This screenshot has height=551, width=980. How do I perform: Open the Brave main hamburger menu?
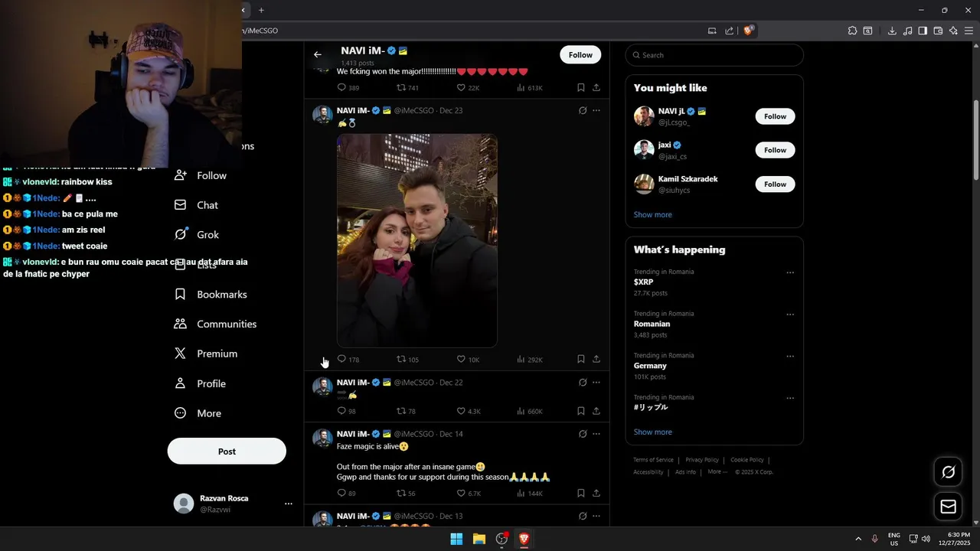click(x=969, y=31)
